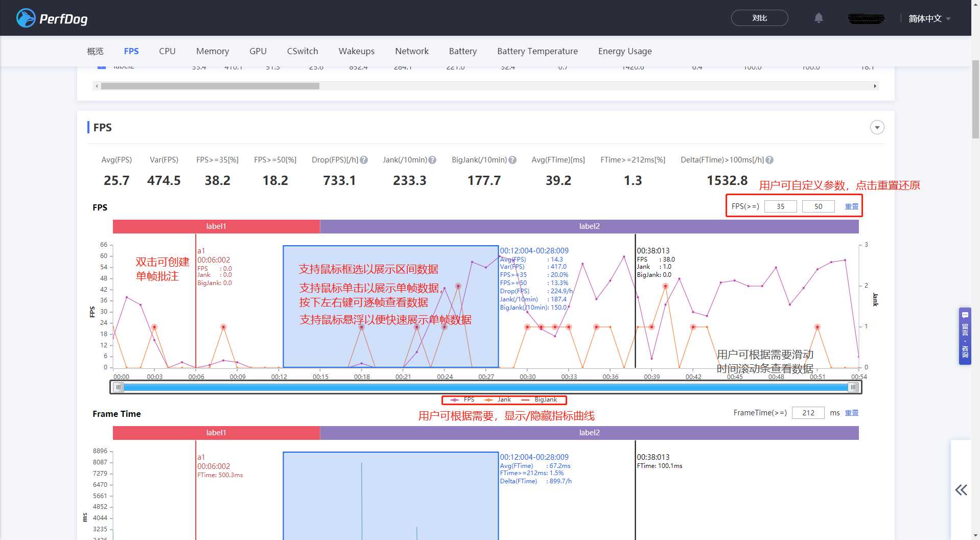Click the FPS>=50[%] value 18.2
This screenshot has width=980, height=540.
(x=275, y=180)
